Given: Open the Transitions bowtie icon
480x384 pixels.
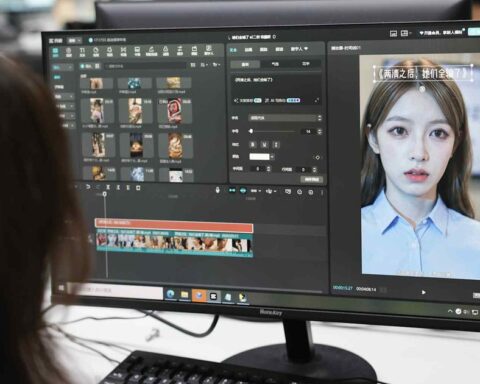Looking at the screenshot, I should 123,52.
